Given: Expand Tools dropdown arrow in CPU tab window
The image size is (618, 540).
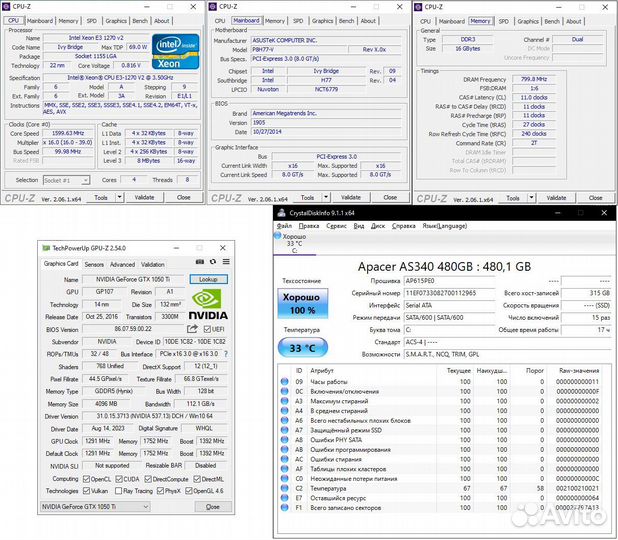Looking at the screenshot, I should point(119,197).
